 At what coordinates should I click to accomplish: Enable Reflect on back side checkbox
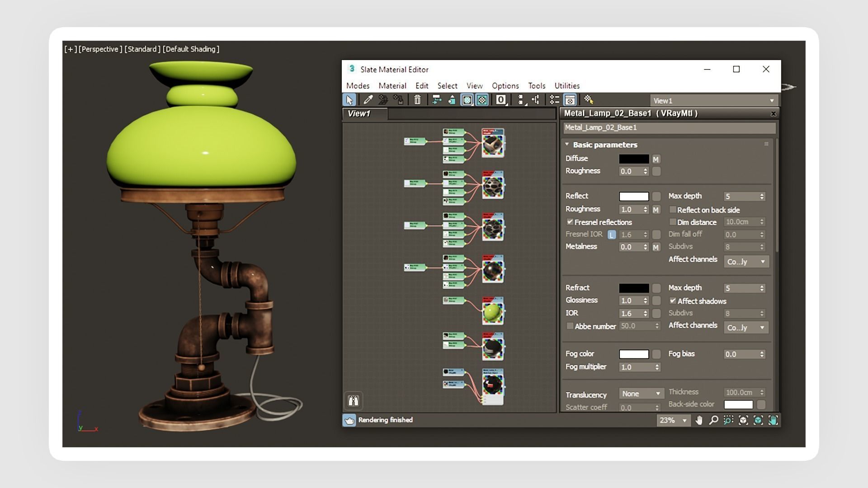pyautogui.click(x=673, y=210)
